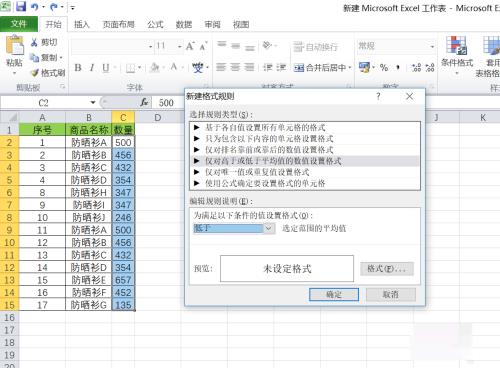Switch to the 插入 (Insert) tab

coord(82,24)
